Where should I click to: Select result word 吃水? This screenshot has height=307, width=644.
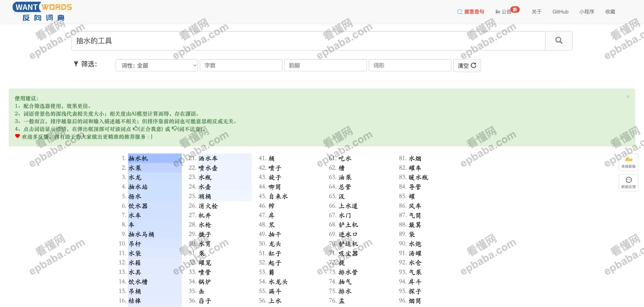point(345,159)
